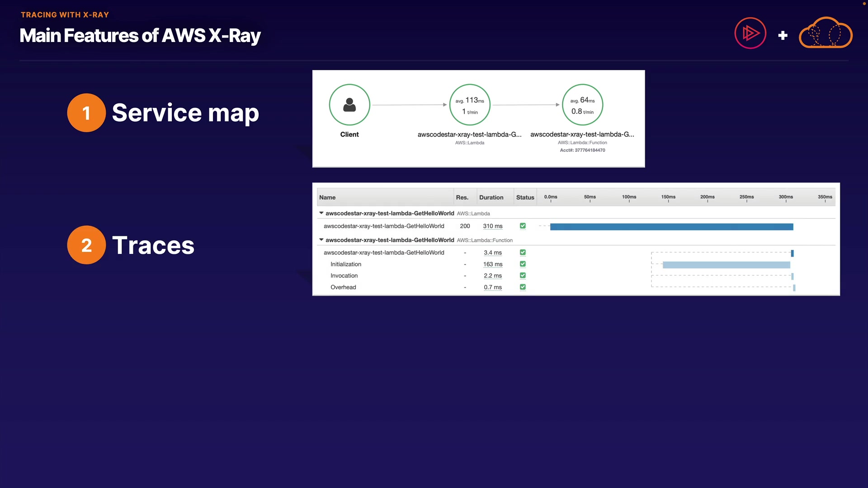Click the light blue Initialization timeline bar

[726, 265]
